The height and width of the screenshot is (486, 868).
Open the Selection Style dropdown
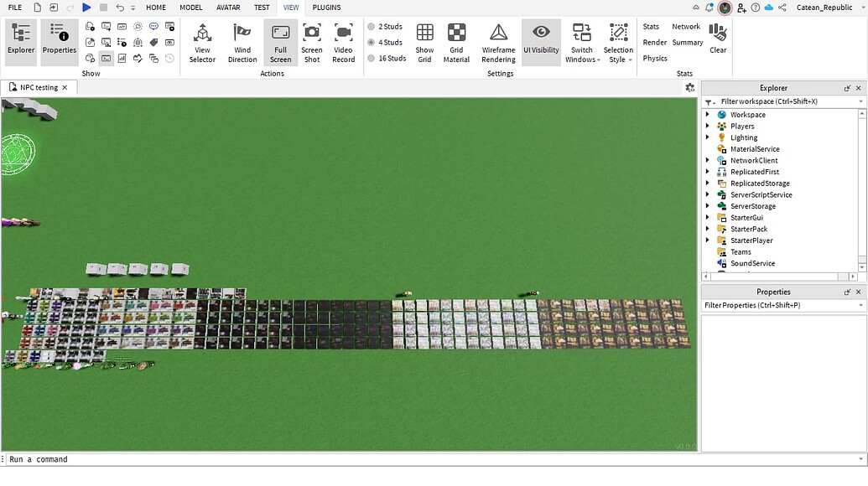[618, 42]
